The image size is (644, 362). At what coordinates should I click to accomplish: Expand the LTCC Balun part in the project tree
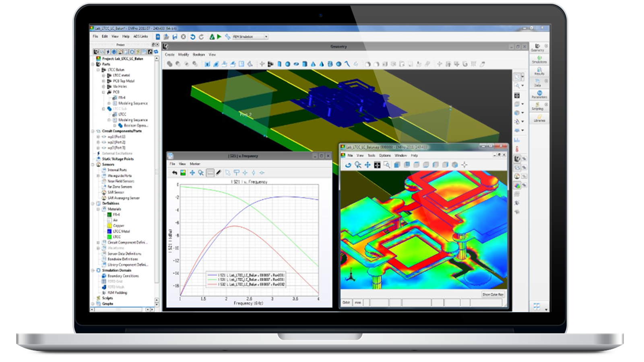click(98, 70)
